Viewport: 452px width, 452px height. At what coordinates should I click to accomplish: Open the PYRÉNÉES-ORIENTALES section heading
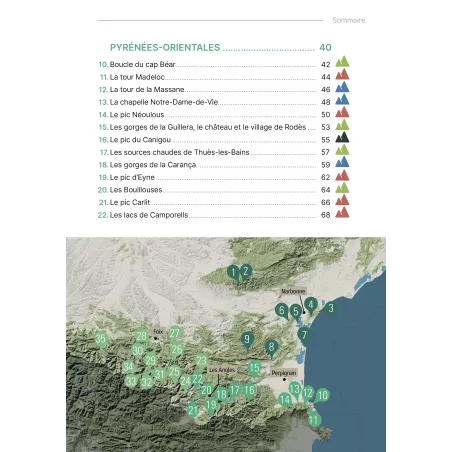click(x=165, y=48)
